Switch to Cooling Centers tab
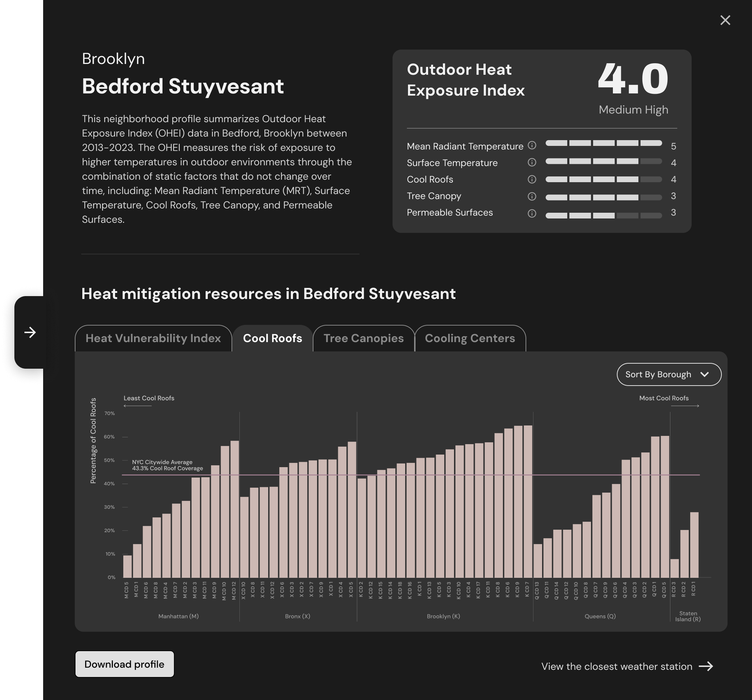The width and height of the screenshot is (752, 700). point(470,338)
